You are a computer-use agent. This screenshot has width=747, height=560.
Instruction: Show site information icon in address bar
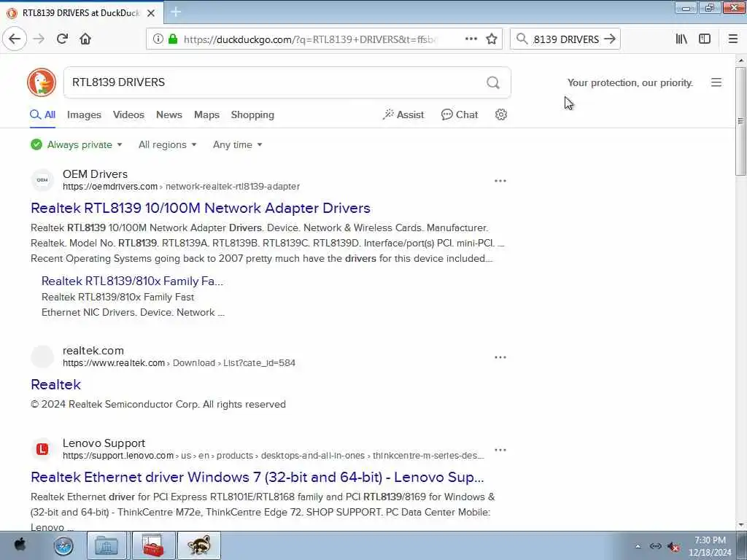click(158, 39)
